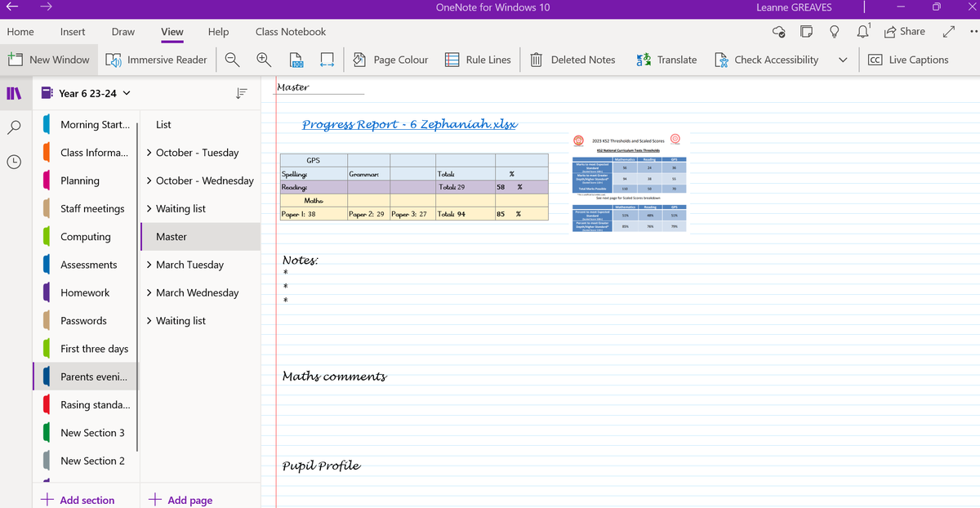Add a new section

coord(78,500)
